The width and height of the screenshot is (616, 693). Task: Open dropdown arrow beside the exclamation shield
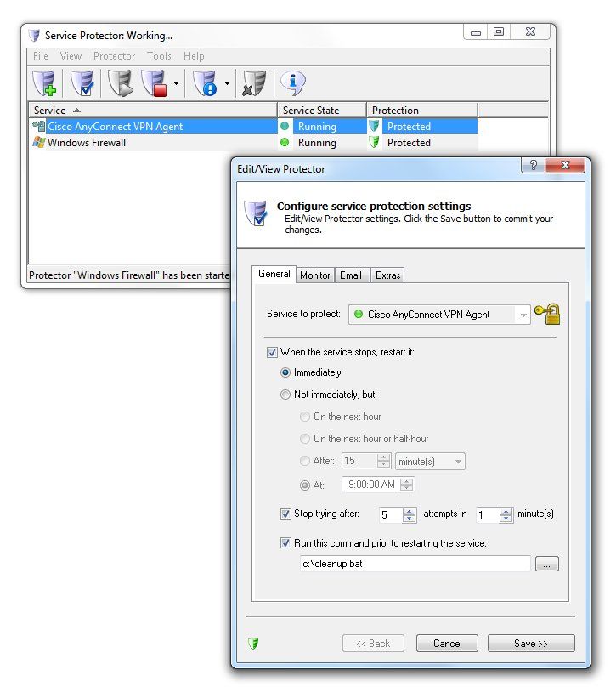227,84
